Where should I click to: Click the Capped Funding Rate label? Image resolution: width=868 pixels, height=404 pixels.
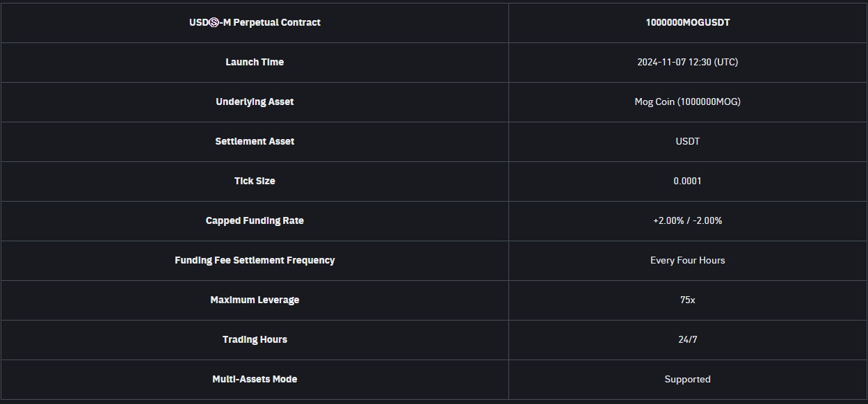(255, 220)
